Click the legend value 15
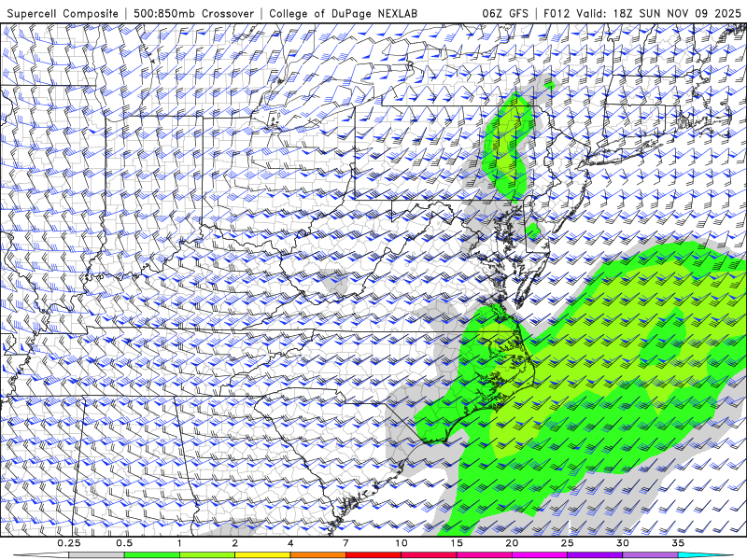747x560 pixels. [x=457, y=543]
